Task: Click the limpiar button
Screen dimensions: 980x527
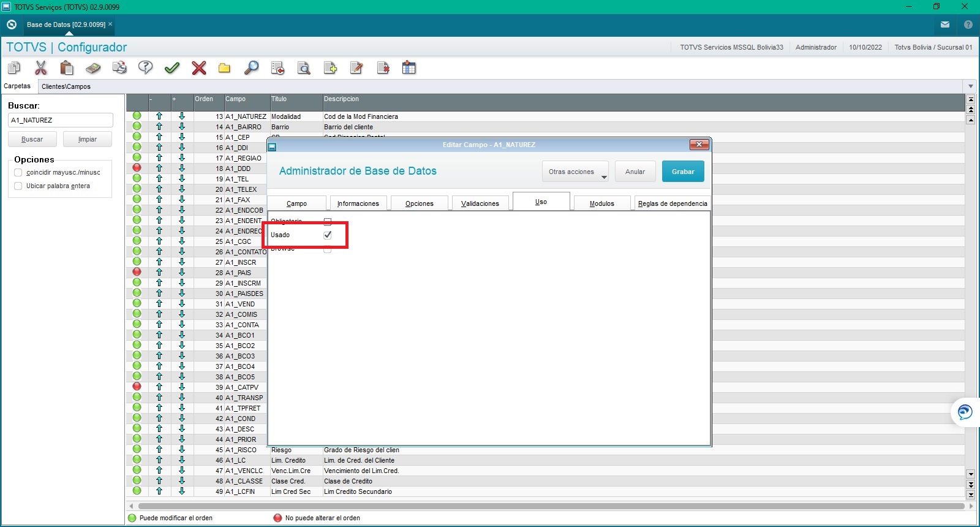Action: [88, 139]
